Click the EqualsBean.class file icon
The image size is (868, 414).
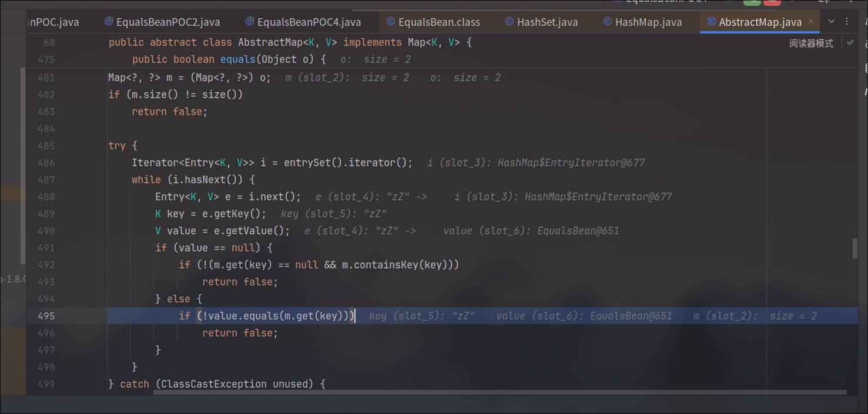(391, 22)
